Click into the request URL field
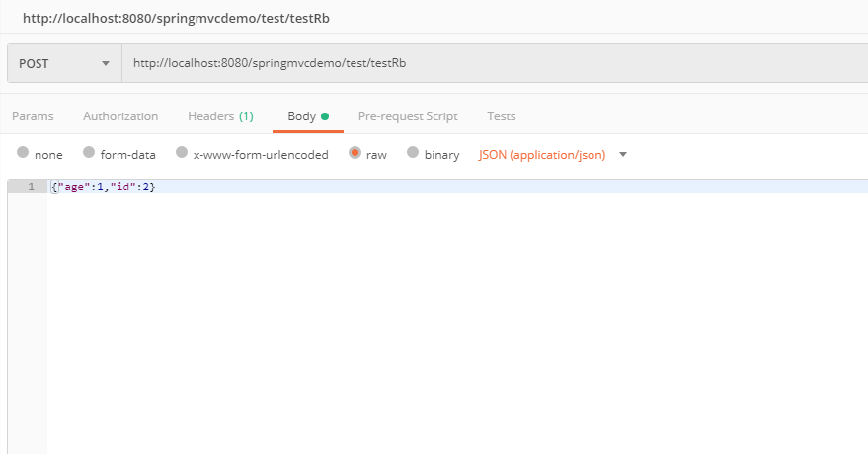Screen dimensions: 868x454 494,64
